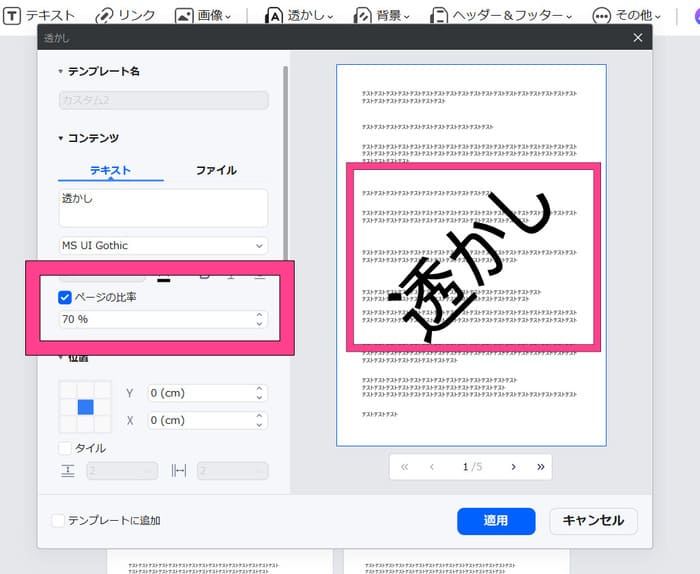Open the その他 toolbar menu
The image size is (700, 574).
(626, 16)
